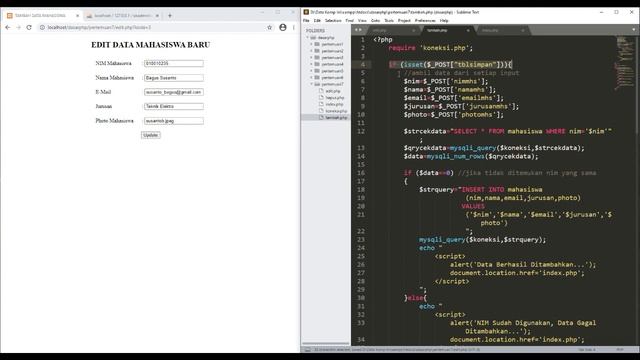Bookmark this page with the star icon
The image size is (640, 360).
[x=269, y=27]
